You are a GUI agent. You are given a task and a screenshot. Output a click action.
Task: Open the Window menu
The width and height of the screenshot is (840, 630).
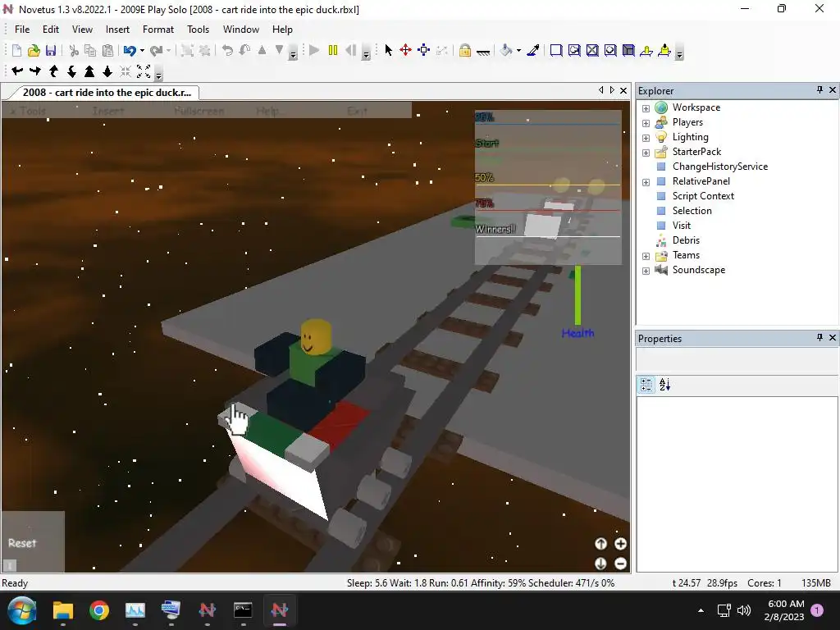click(241, 30)
